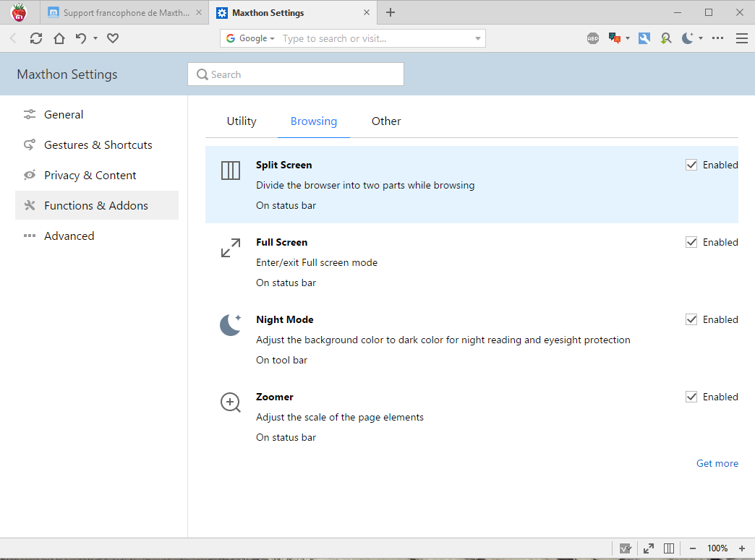Expand the address bar history dropdown
This screenshot has width=755, height=560.
point(477,38)
